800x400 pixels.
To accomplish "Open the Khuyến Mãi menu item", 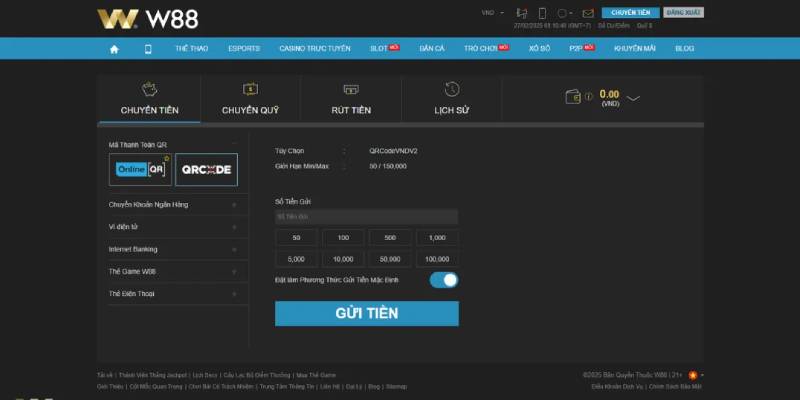I will [635, 48].
